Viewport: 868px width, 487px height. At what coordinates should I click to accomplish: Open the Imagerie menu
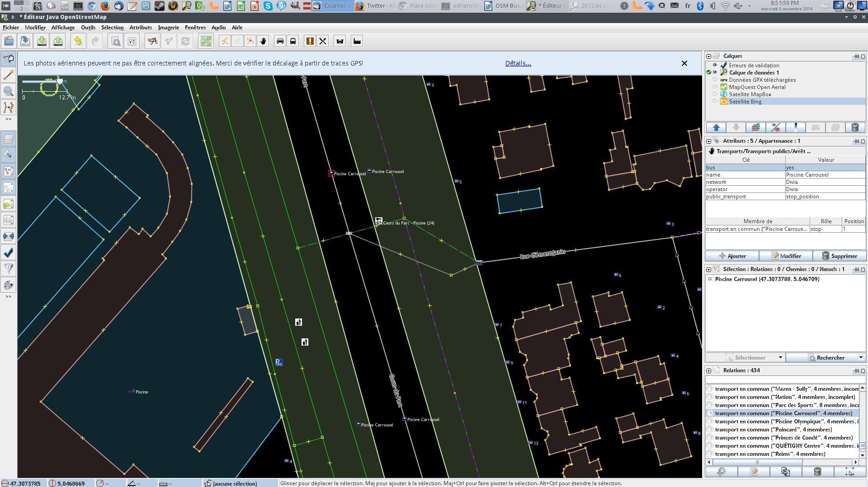click(168, 28)
